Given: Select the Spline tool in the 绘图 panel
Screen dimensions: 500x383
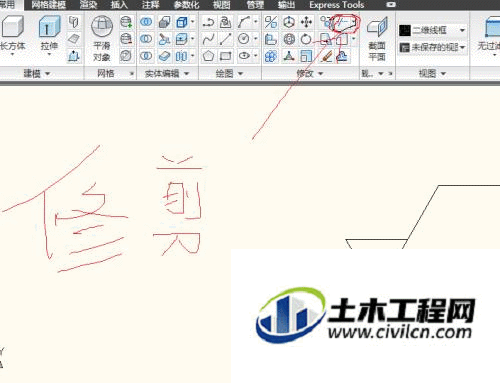Looking at the screenshot, I should (x=208, y=39).
